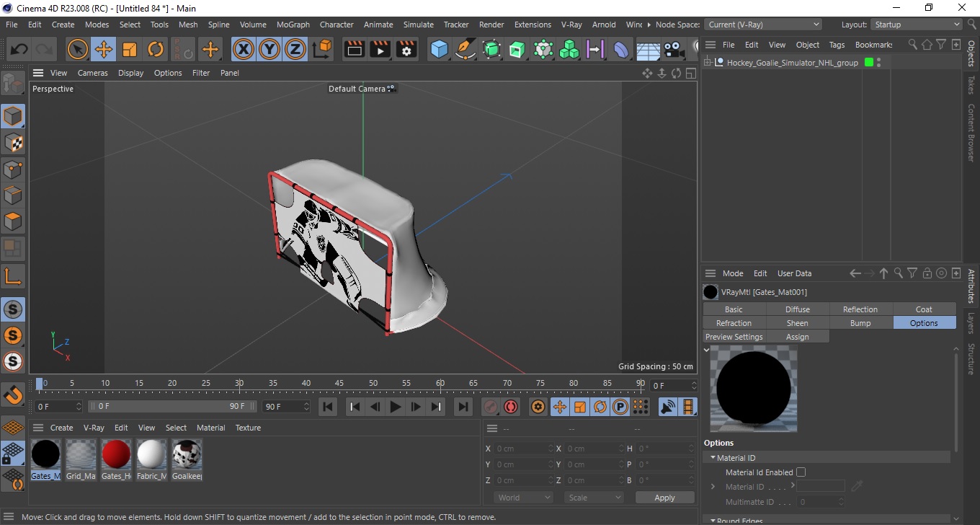Switch to Polygons mode icon
The width and height of the screenshot is (980, 525).
pos(13,221)
